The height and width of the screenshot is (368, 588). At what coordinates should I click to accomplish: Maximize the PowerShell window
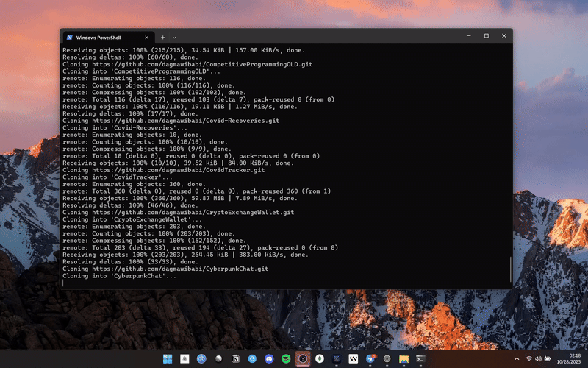pyautogui.click(x=486, y=36)
